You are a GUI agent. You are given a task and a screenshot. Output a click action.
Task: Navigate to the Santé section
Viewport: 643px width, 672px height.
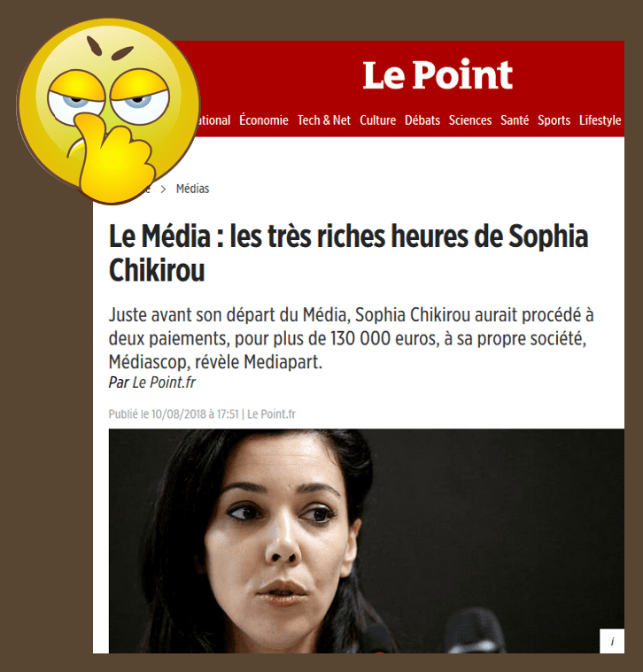pyautogui.click(x=515, y=120)
